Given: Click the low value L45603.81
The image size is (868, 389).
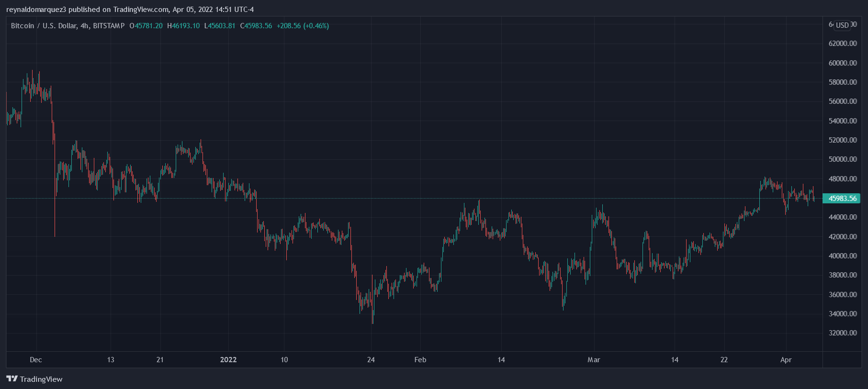Looking at the screenshot, I should pyautogui.click(x=220, y=26).
